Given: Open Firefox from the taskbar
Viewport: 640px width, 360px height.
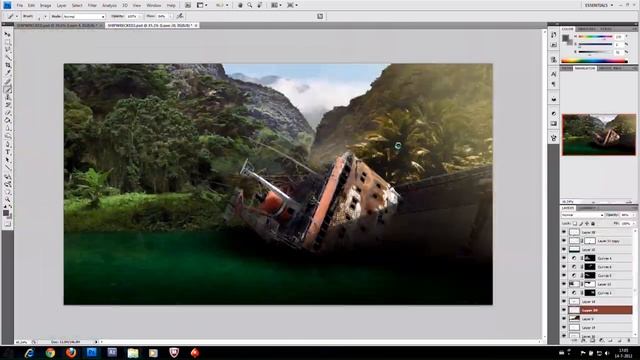Looking at the screenshot, I should tap(71, 353).
